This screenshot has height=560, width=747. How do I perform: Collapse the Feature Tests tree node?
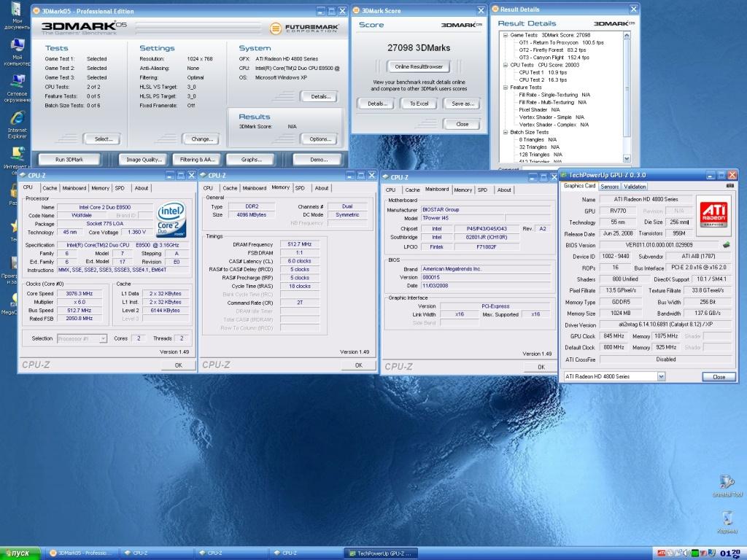click(505, 87)
